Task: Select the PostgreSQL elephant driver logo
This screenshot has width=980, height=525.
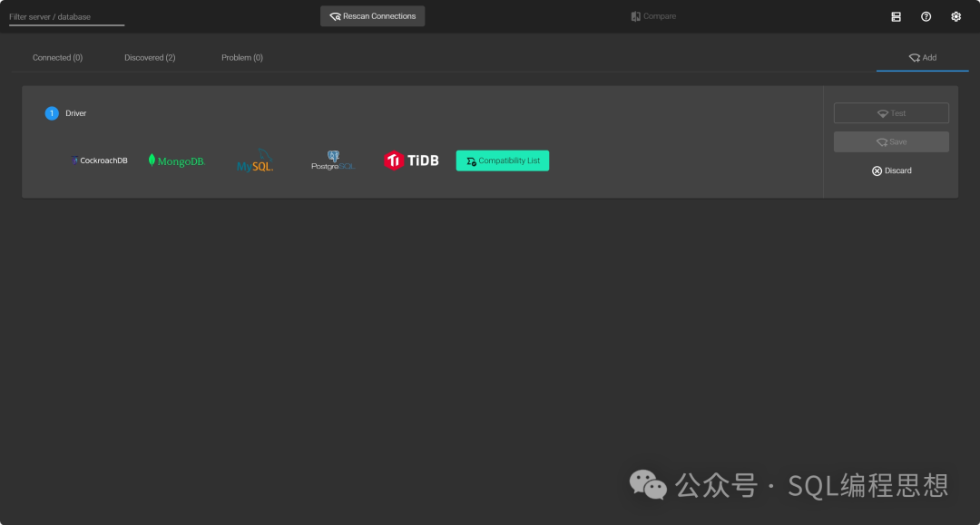Action: [332, 160]
